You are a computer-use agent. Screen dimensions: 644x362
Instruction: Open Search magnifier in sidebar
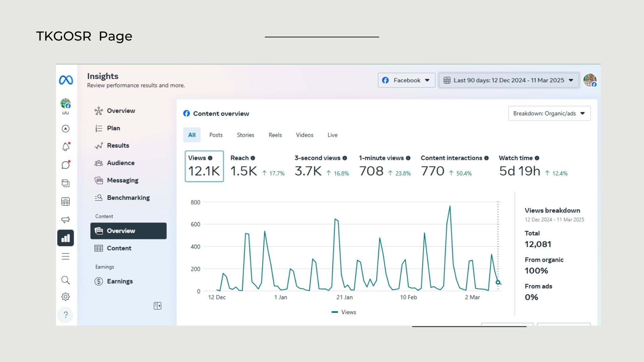66,280
